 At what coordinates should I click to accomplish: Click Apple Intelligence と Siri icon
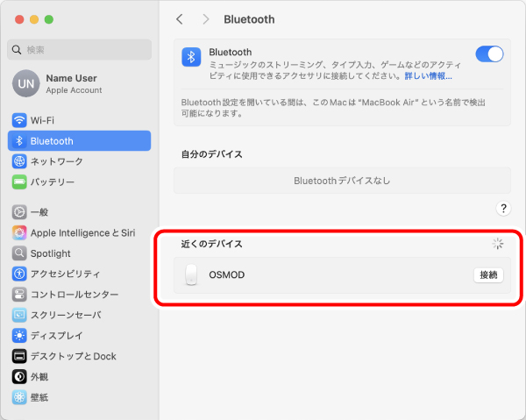(x=19, y=232)
